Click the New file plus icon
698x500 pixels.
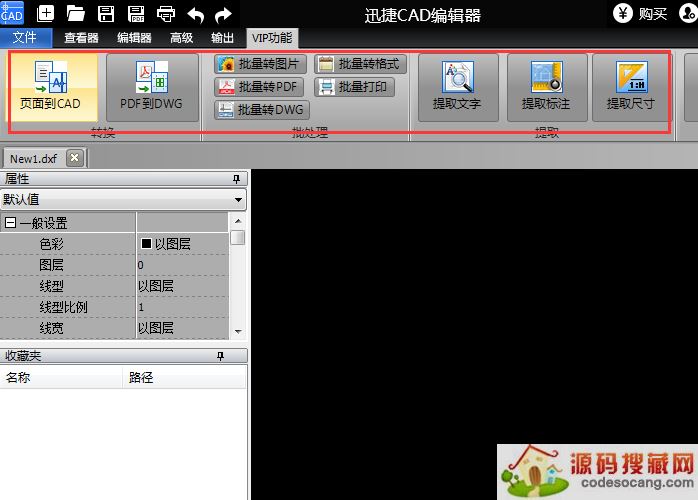[46, 14]
